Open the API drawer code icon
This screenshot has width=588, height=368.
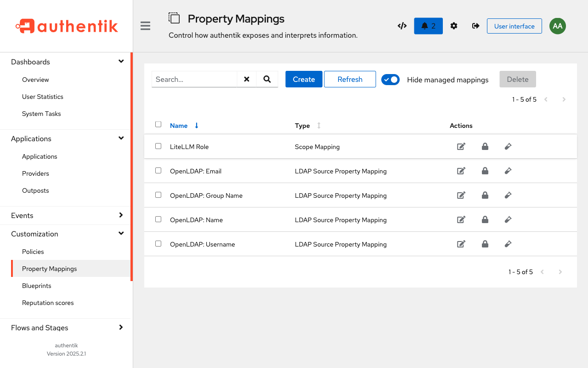(402, 26)
